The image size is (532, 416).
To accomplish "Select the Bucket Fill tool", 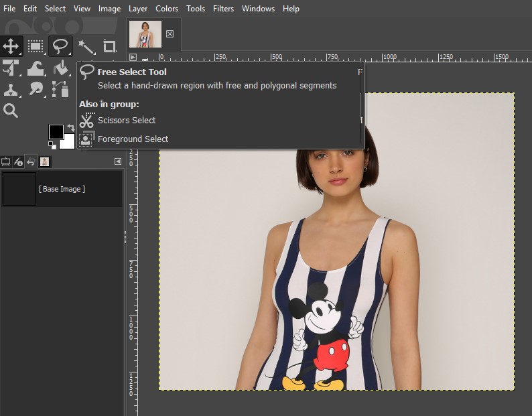I will pos(61,68).
